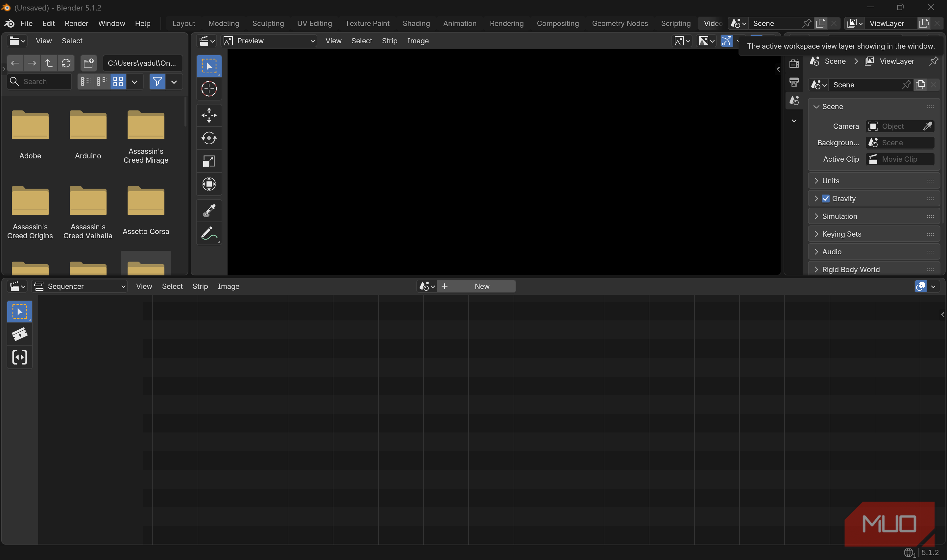The image size is (947, 560).
Task: Create new folder in file browser
Action: pyautogui.click(x=89, y=63)
